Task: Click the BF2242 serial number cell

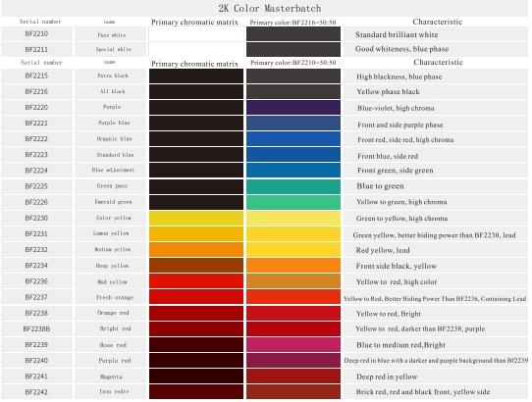Action: [36, 392]
